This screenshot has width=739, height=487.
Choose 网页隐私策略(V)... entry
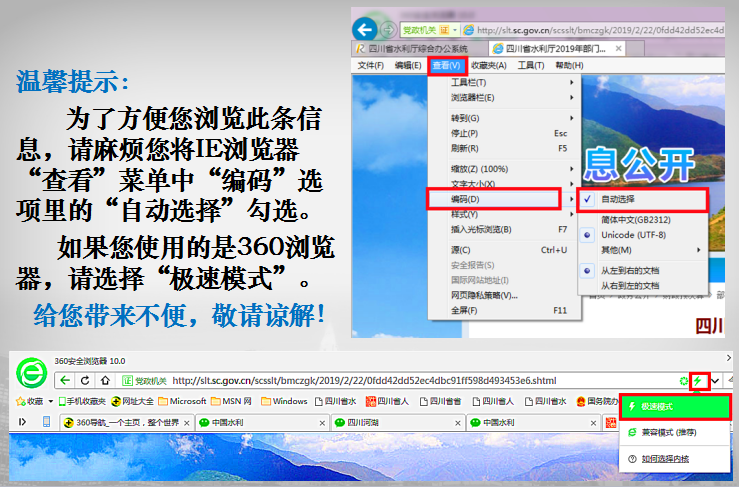tap(504, 295)
